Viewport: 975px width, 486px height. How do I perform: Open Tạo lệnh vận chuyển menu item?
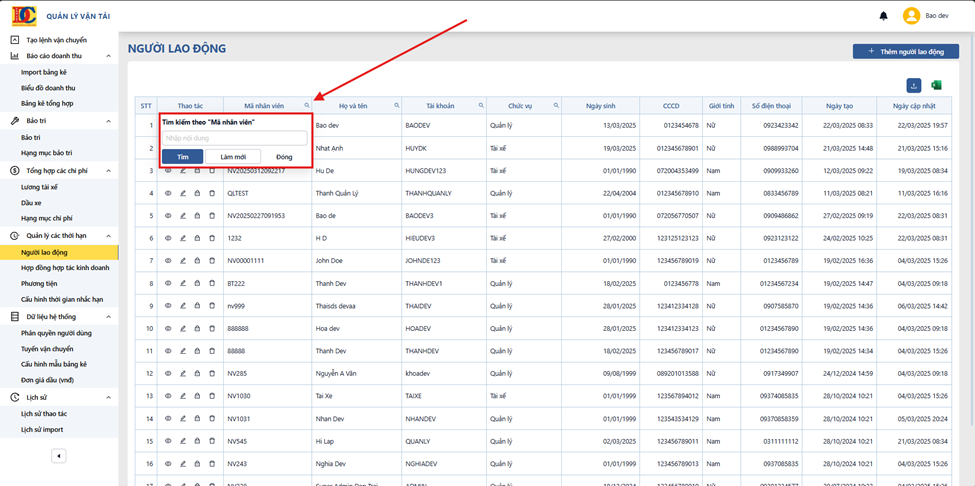pos(59,40)
